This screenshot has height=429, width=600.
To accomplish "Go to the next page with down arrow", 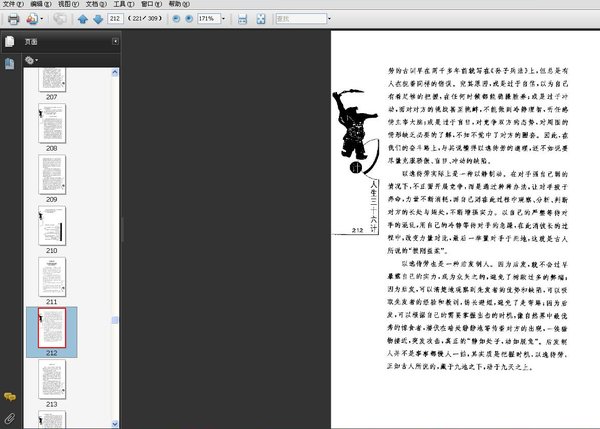I will click(x=98, y=19).
